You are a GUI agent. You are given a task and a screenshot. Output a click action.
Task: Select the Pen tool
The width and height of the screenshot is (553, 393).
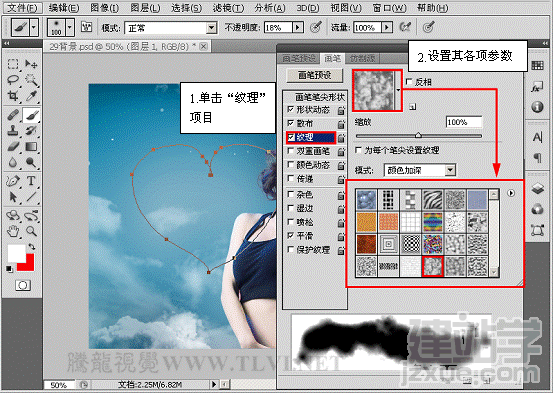tap(13, 181)
